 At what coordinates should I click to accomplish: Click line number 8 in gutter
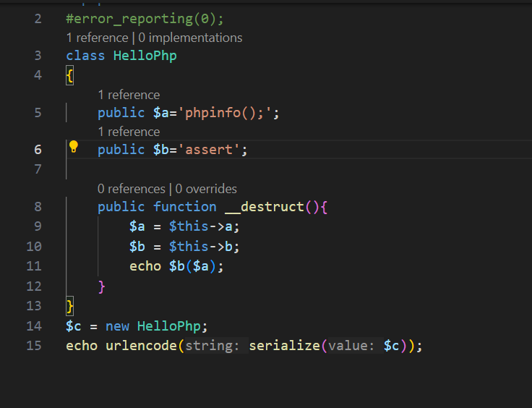tap(38, 207)
